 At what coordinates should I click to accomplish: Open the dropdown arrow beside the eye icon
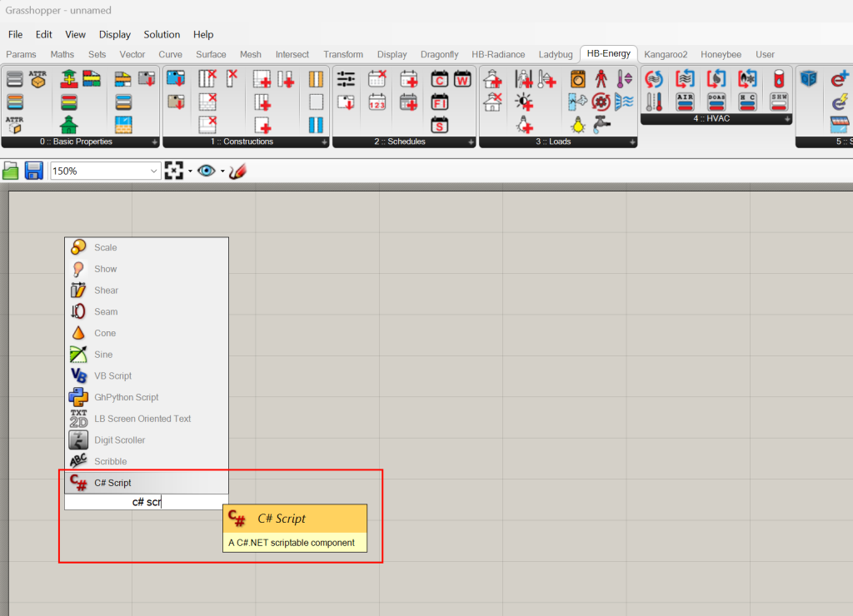[222, 170]
